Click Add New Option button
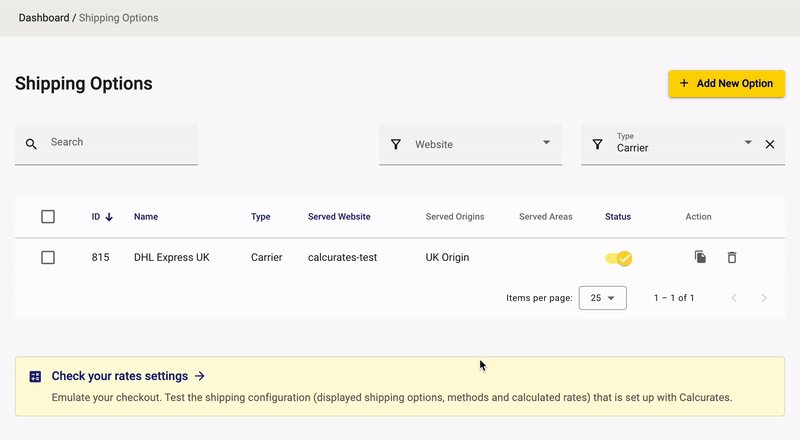 [x=727, y=84]
